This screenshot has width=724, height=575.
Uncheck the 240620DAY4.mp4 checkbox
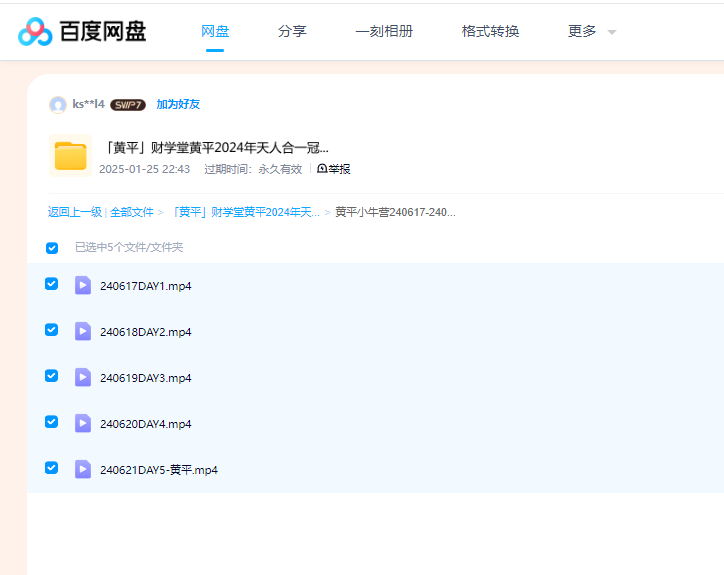click(x=51, y=422)
